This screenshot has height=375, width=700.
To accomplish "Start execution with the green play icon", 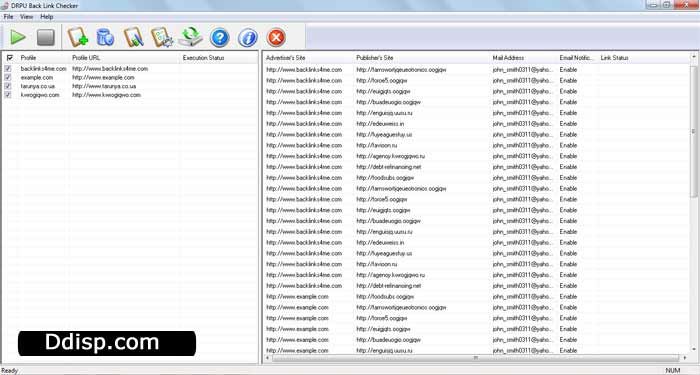I will (18, 38).
